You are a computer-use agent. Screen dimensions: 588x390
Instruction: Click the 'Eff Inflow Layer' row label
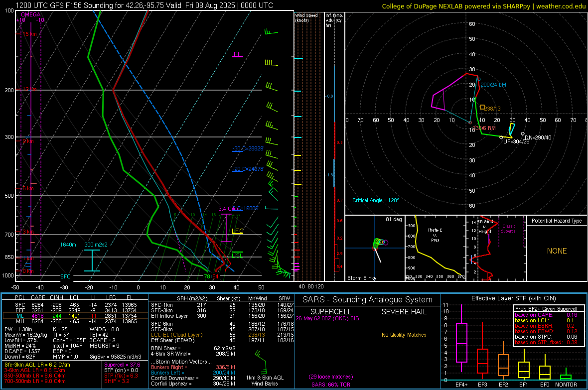click(169, 316)
